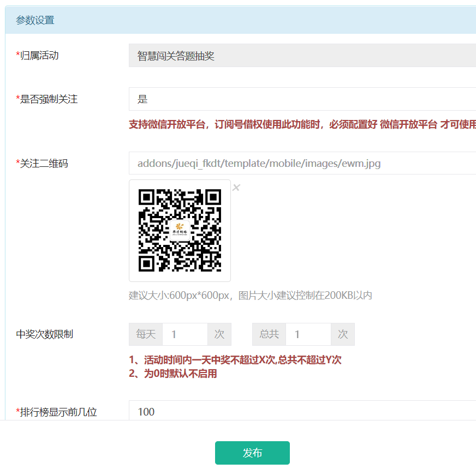Click the QR code thumbnail preview

[180, 231]
